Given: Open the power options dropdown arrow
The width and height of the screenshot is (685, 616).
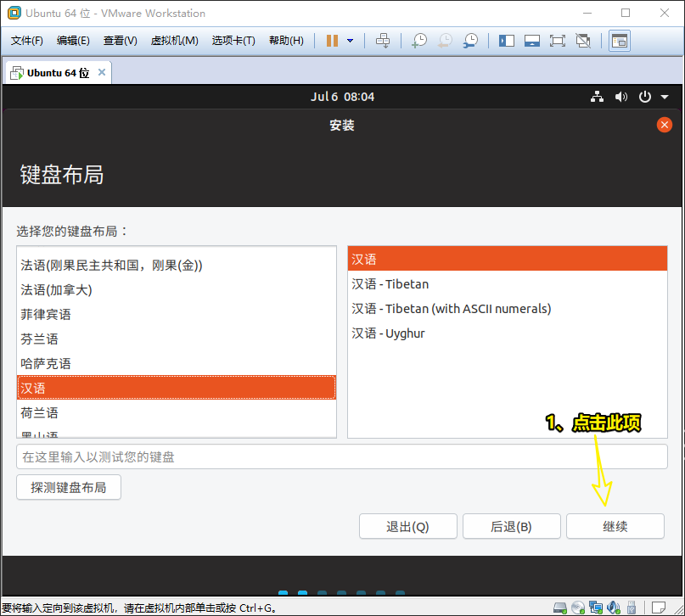Looking at the screenshot, I should click(x=350, y=41).
